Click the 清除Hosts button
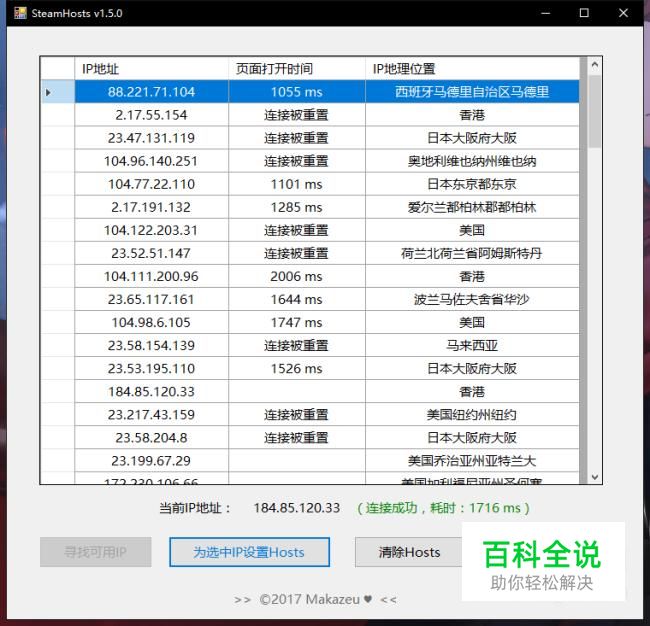 (409, 552)
